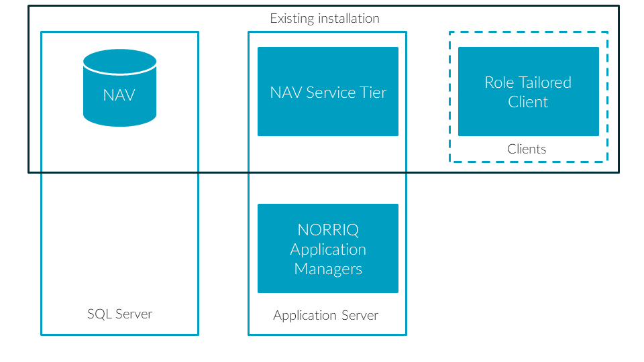644x362 pixels.
Task: Click the "Application Server" label
Action: point(326,315)
